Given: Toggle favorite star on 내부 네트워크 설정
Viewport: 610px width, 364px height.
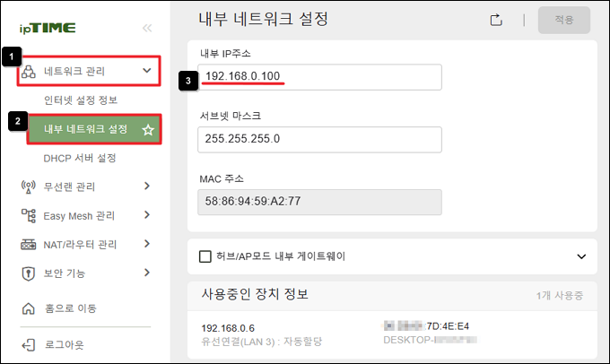Looking at the screenshot, I should click(148, 129).
